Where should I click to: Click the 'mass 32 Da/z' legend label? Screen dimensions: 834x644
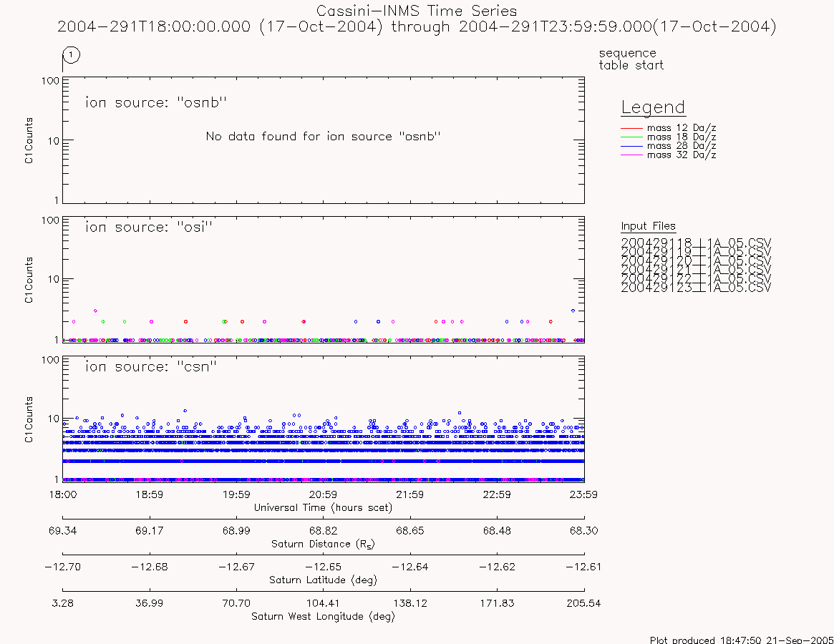point(682,155)
